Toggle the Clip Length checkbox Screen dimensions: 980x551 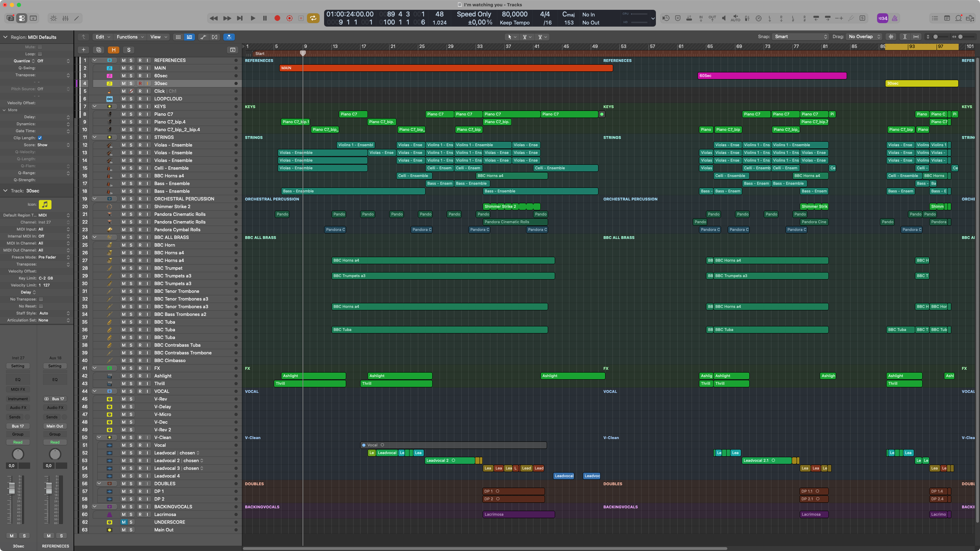(40, 137)
